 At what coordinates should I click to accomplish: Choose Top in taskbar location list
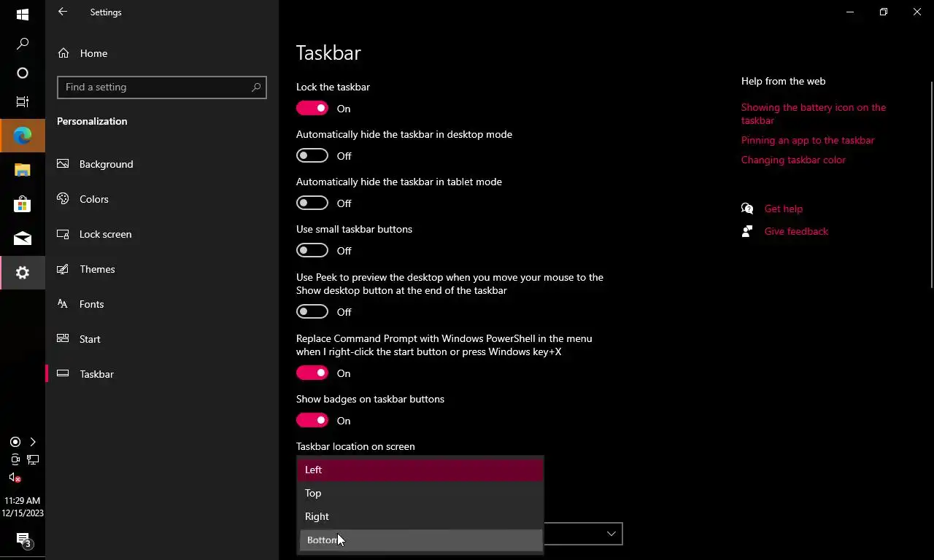[x=420, y=493]
